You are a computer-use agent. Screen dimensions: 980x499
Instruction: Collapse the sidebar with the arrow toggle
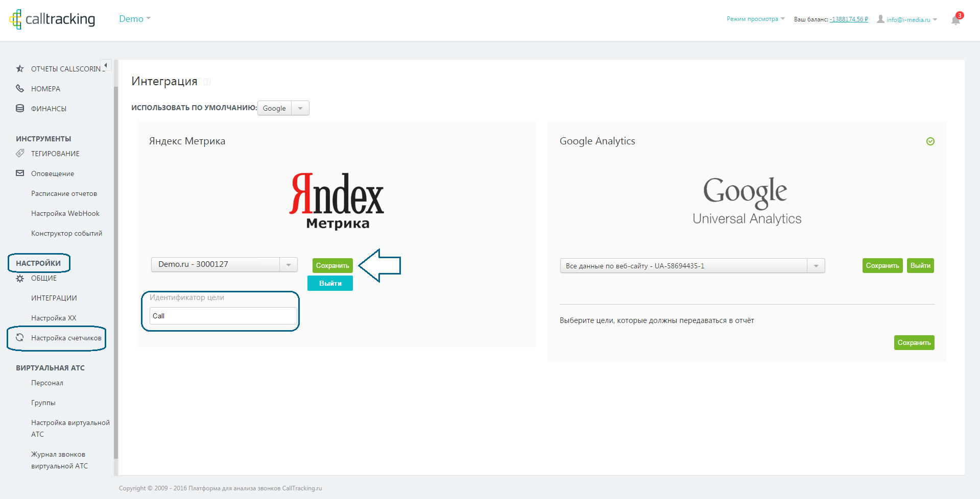coord(106,65)
